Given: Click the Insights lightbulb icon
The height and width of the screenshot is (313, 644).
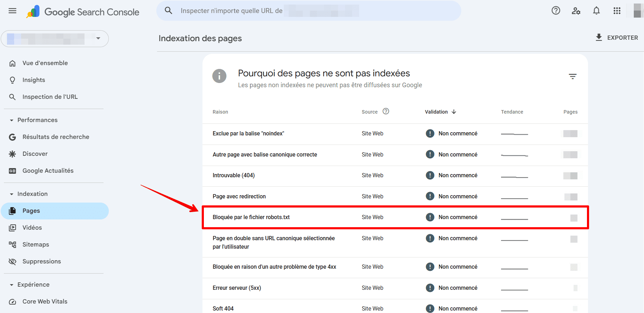Looking at the screenshot, I should pyautogui.click(x=12, y=80).
